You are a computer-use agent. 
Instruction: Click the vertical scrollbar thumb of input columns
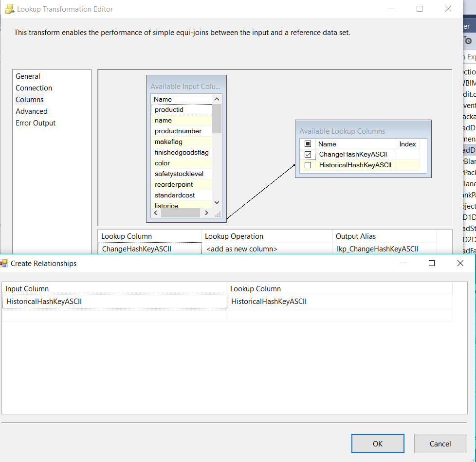[x=217, y=119]
